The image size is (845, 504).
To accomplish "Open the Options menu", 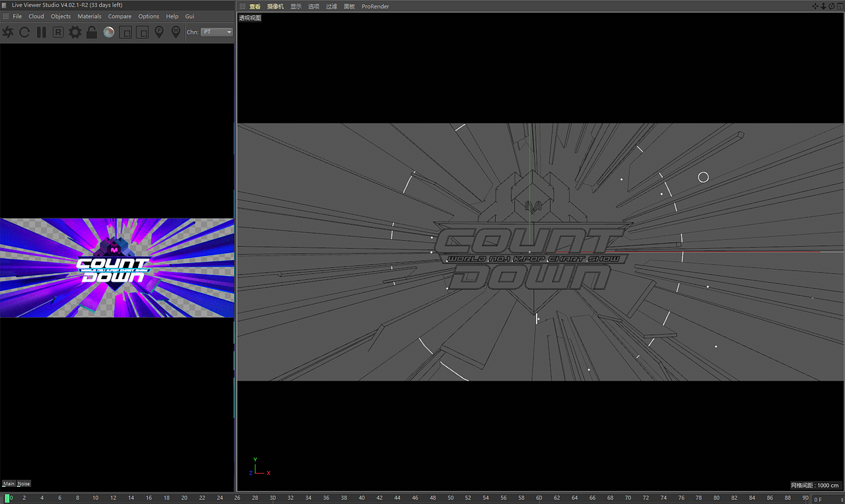I will tap(149, 16).
